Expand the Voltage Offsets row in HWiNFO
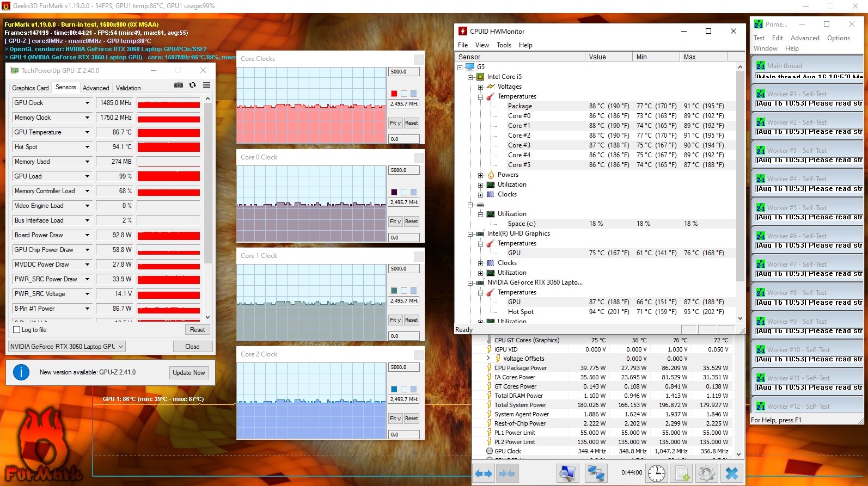The height and width of the screenshot is (486, 868). (488, 359)
